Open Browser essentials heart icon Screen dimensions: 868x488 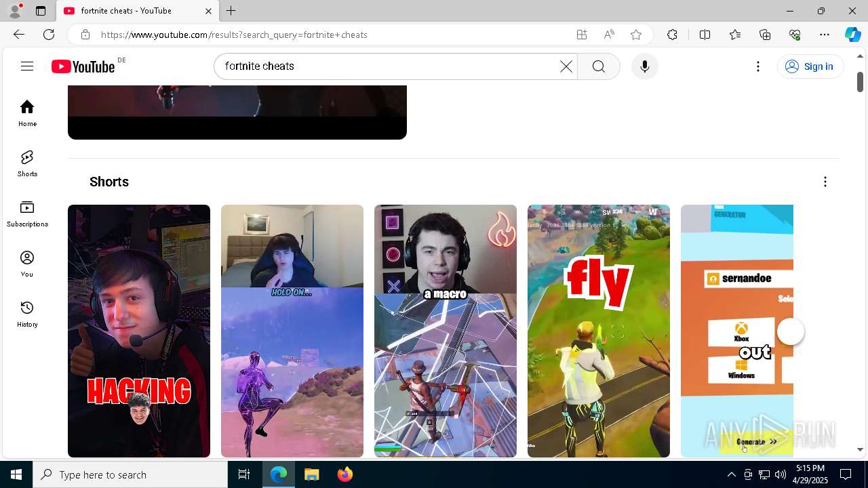[x=795, y=35]
